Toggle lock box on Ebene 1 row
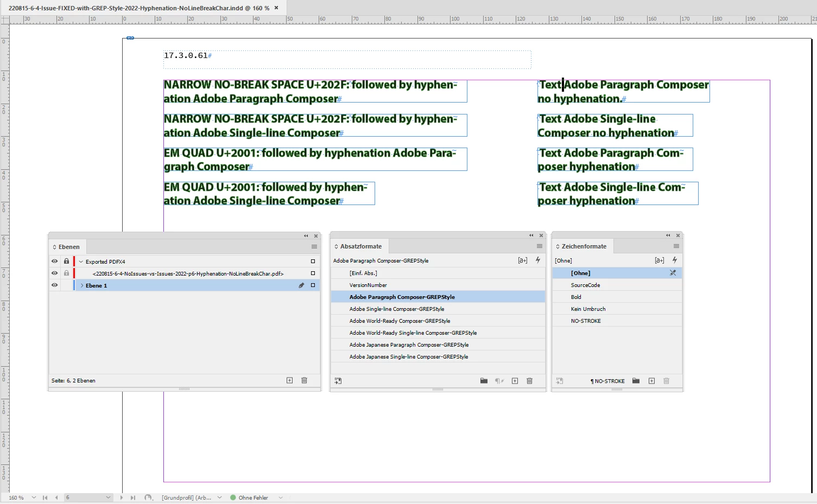This screenshot has width=817, height=504. [66, 285]
